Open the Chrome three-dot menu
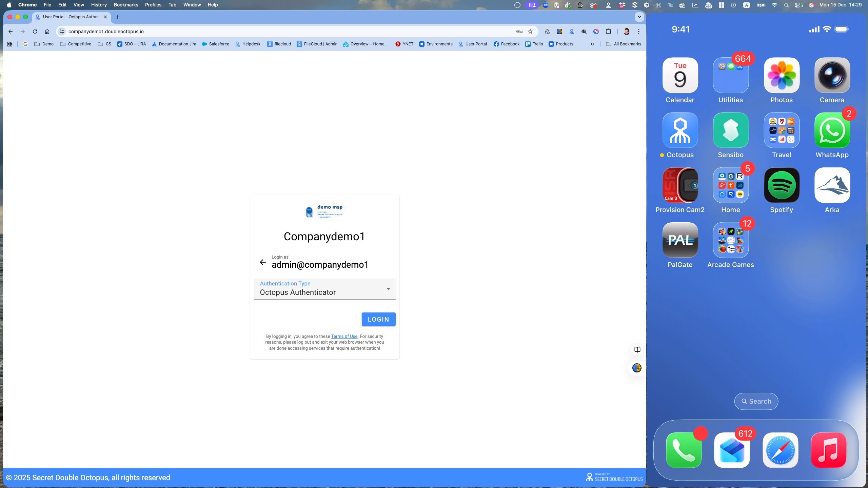 tap(639, 32)
